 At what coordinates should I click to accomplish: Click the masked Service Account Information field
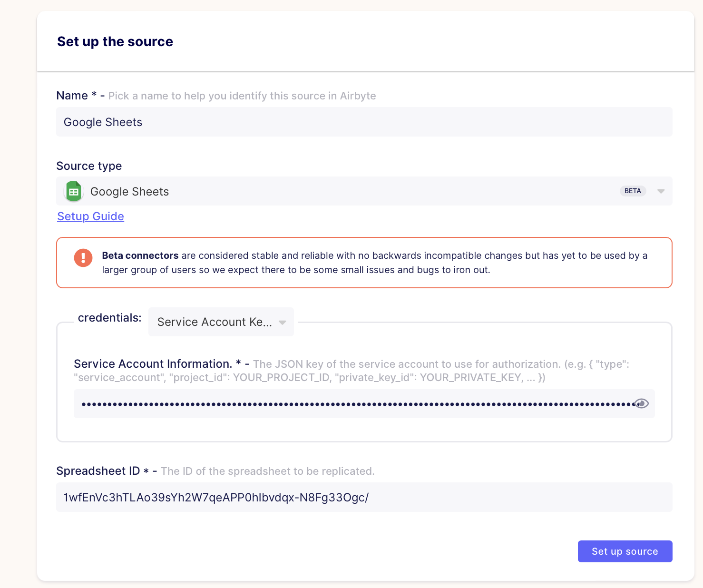point(364,404)
